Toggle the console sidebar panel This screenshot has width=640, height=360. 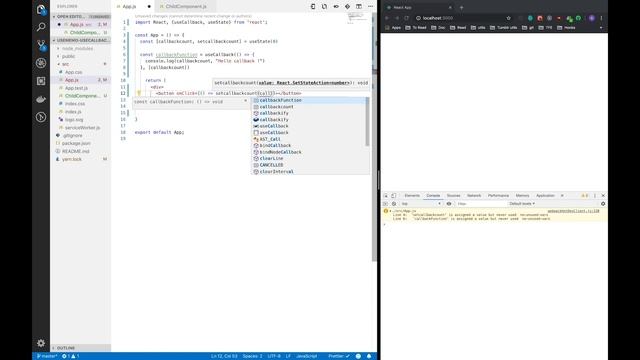click(386, 204)
